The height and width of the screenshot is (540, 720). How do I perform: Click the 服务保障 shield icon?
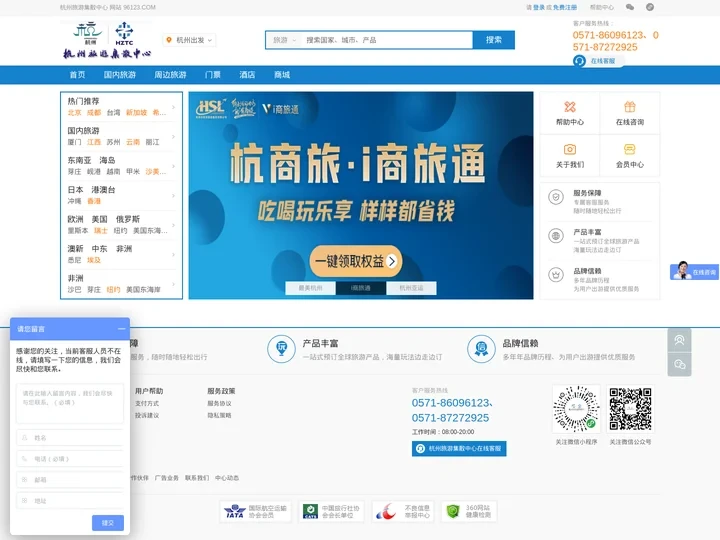tap(556, 197)
